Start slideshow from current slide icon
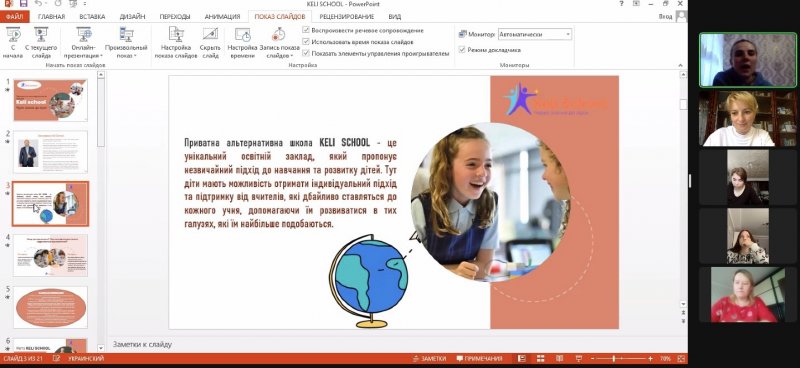Image resolution: width=800 pixels, height=368 pixels. [41, 35]
